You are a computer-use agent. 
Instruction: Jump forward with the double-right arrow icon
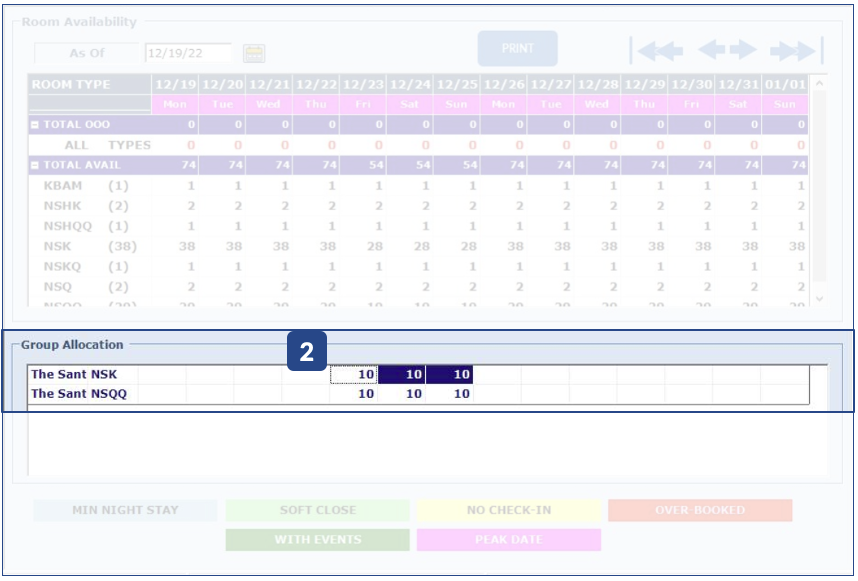pos(796,50)
